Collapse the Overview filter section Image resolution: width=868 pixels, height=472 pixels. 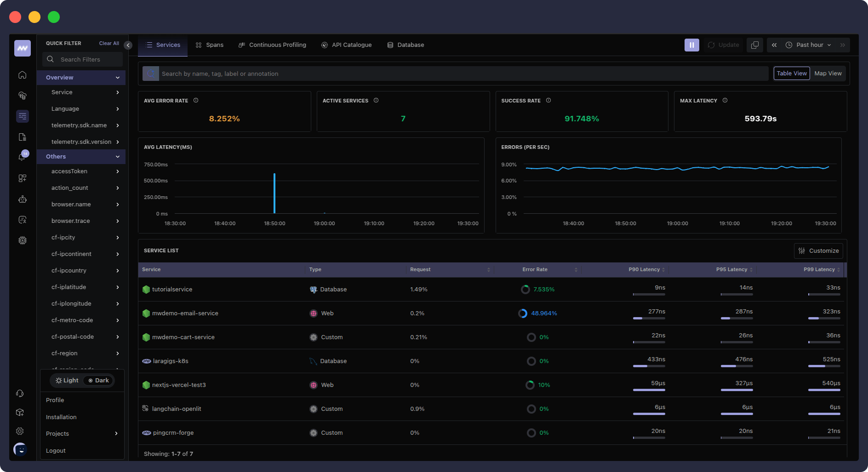click(118, 77)
